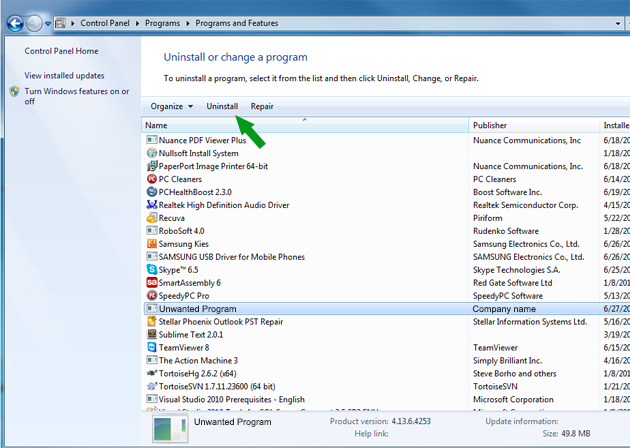Select the TortoiseSVN 1.7.11.23600 icon
Screen dimensions: 630x448
[x=151, y=386]
